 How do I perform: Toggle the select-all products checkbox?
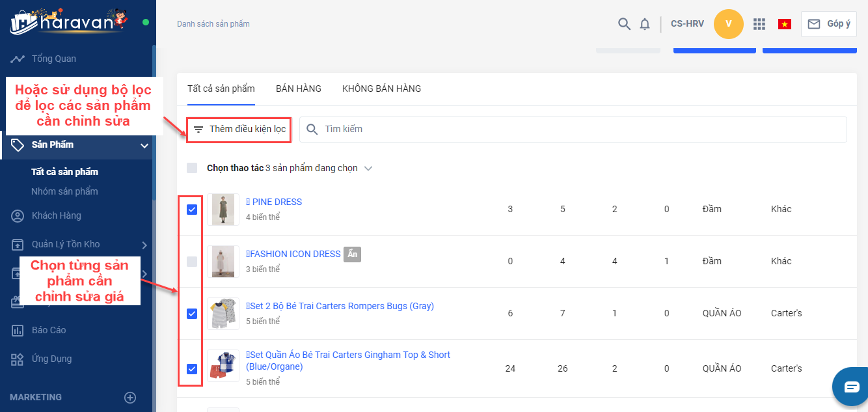coord(192,168)
